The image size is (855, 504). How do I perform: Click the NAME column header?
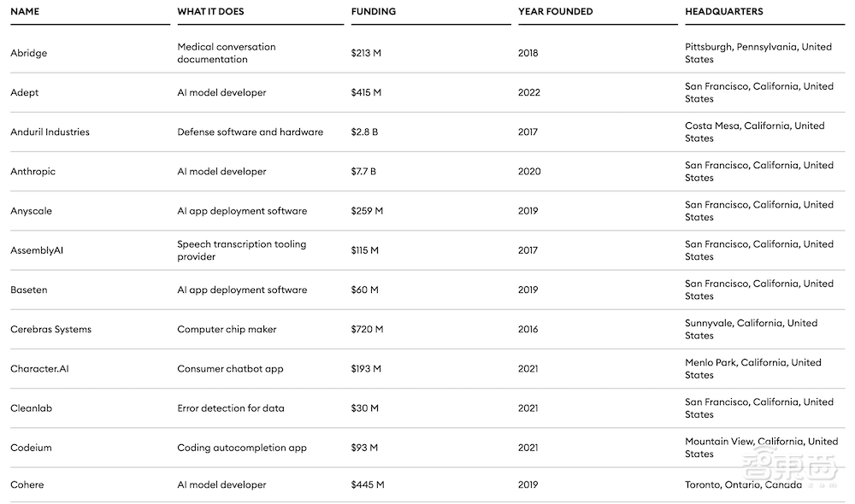pos(25,12)
